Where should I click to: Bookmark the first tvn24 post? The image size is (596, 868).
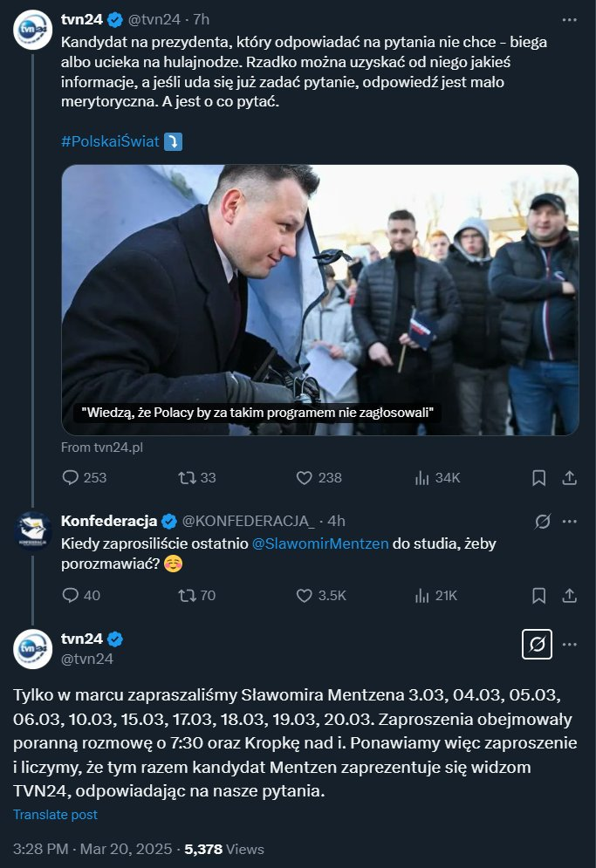click(x=539, y=477)
